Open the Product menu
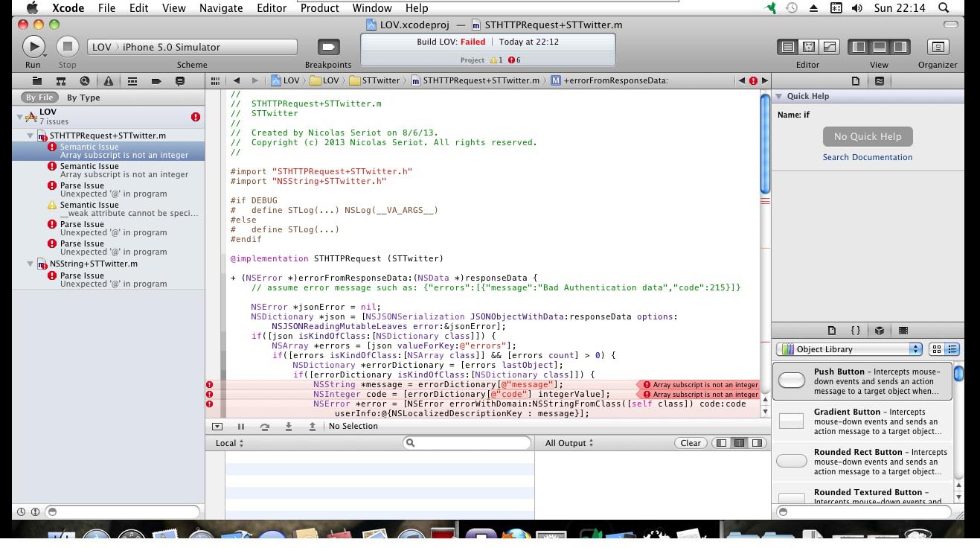Image resolution: width=980 pixels, height=548 pixels. 320,8
